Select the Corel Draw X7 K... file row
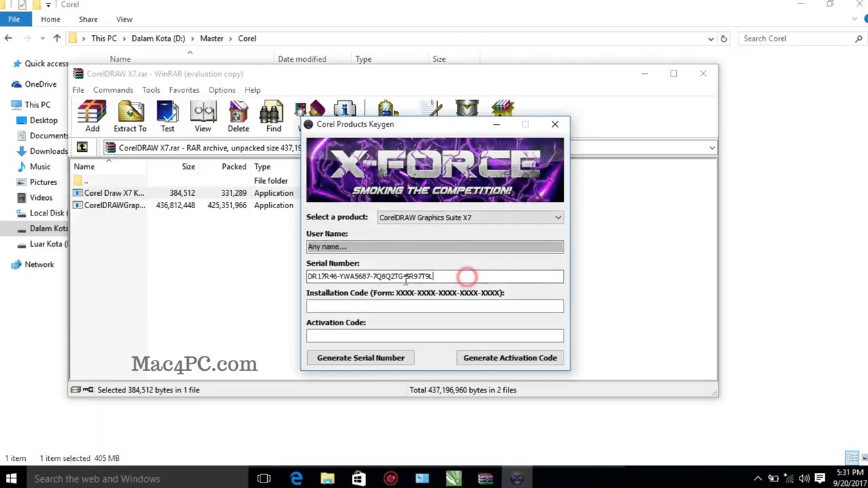Image resolution: width=868 pixels, height=488 pixels. (184, 193)
